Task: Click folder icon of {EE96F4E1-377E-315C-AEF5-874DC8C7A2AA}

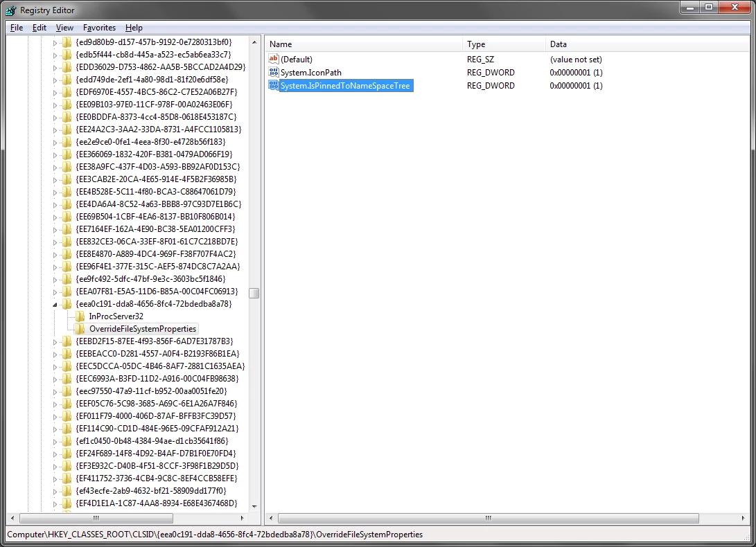Action: (67, 266)
